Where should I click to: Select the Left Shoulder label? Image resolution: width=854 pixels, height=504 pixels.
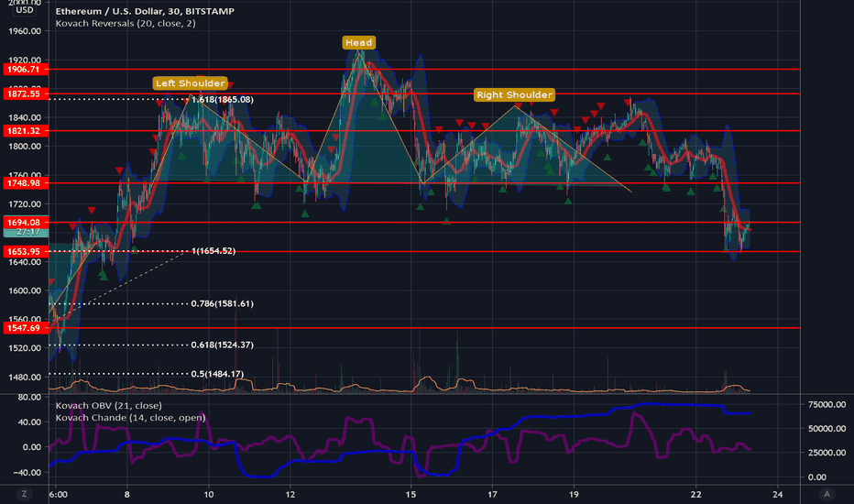pyautogui.click(x=190, y=82)
